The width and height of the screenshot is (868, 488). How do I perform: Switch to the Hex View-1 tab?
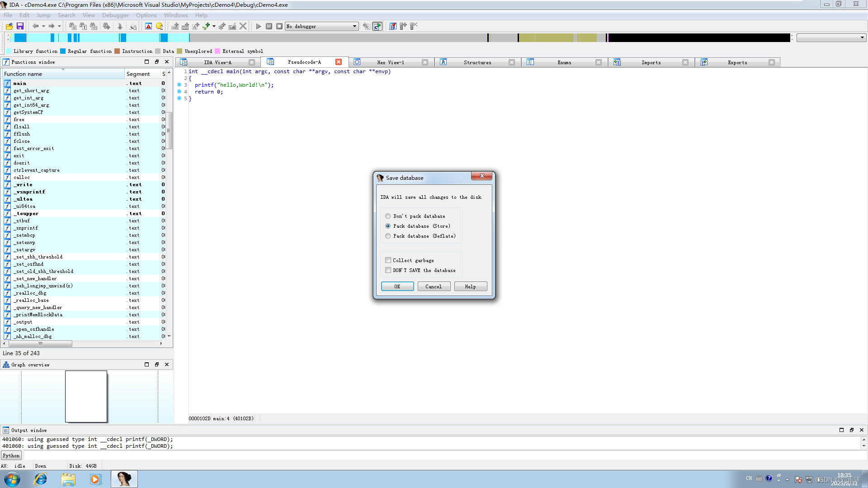tap(391, 62)
